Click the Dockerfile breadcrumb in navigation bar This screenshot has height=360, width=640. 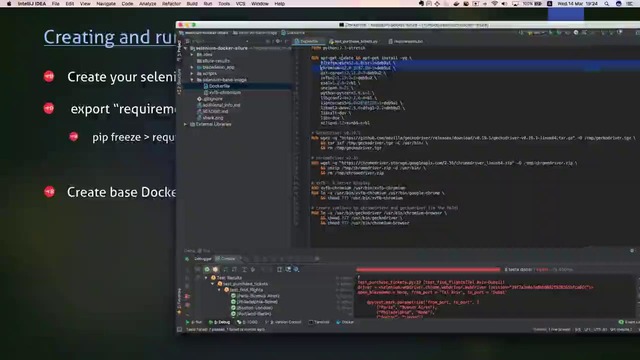tap(293, 33)
